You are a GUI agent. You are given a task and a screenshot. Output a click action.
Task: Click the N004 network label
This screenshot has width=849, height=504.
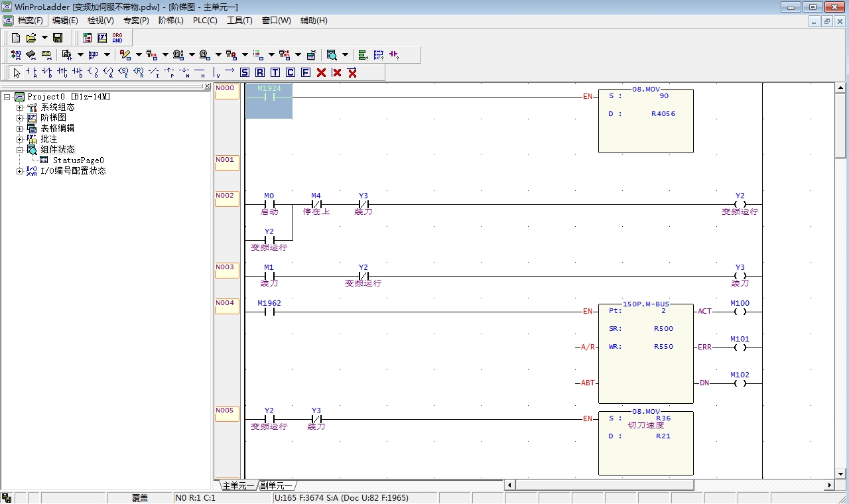pos(226,306)
